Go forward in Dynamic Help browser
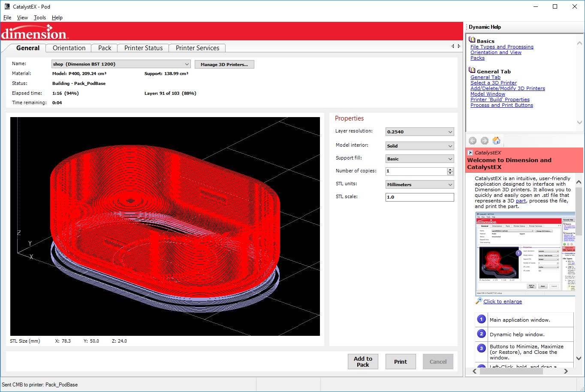Screen dimensions: 585x392 (x=485, y=141)
